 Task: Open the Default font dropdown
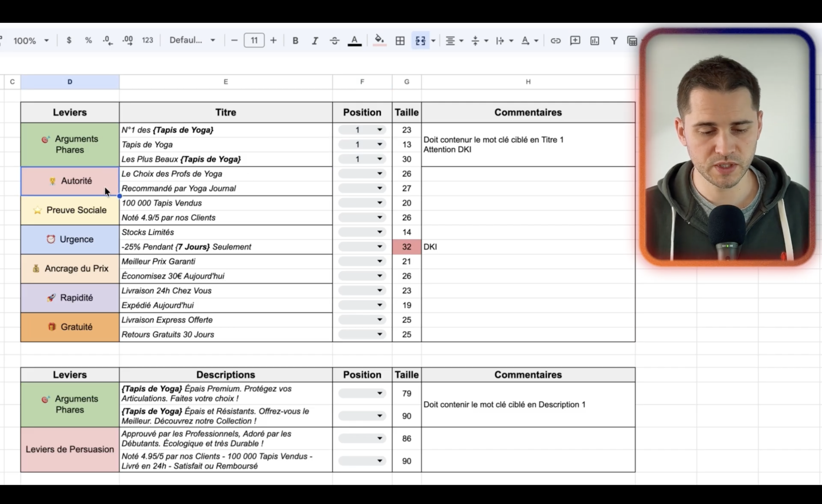tap(192, 40)
